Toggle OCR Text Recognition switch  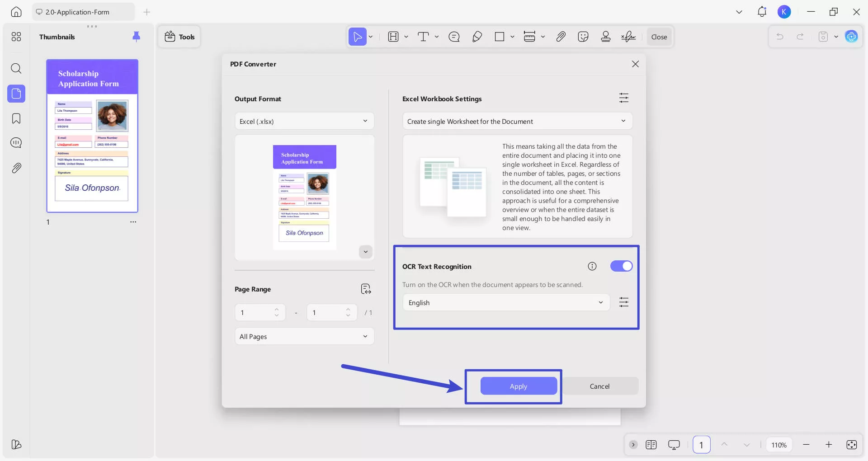pos(621,266)
